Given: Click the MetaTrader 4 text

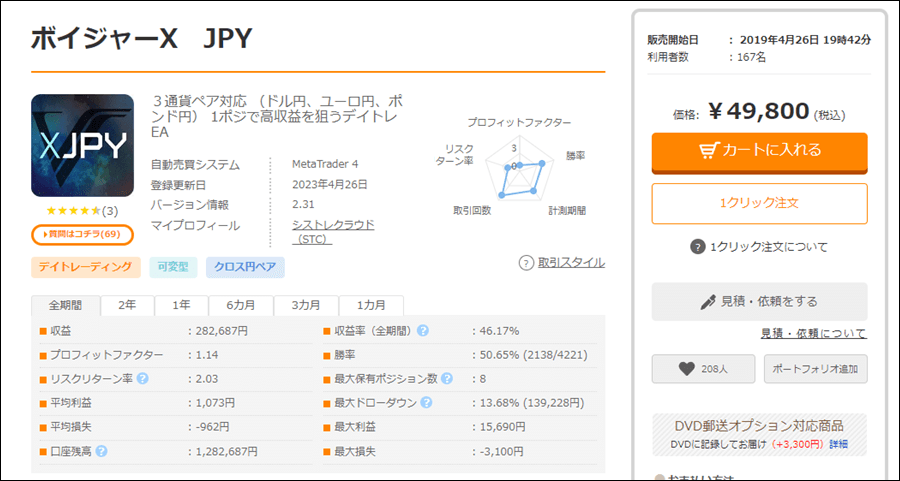Looking at the screenshot, I should (x=325, y=164).
